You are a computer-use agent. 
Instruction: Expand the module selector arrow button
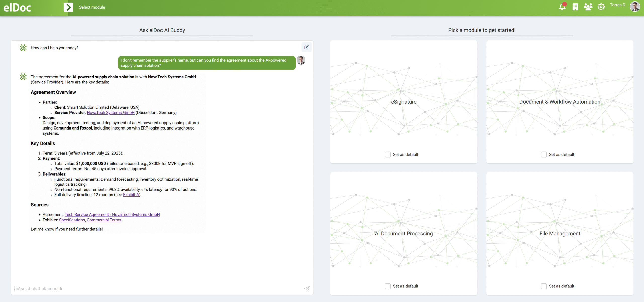(68, 7)
